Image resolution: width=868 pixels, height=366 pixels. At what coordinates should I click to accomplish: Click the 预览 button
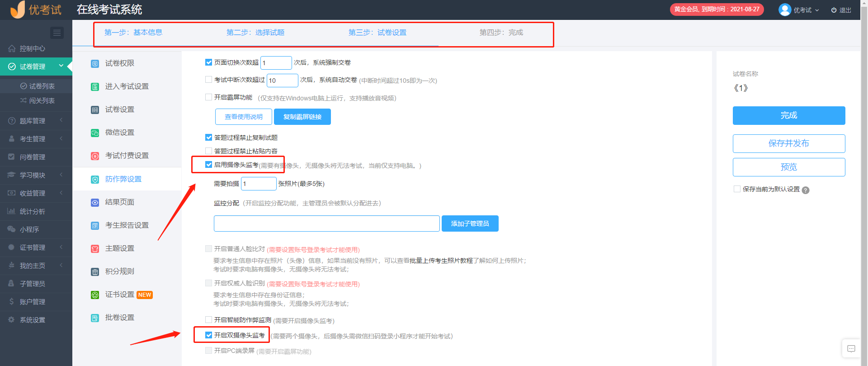click(789, 167)
